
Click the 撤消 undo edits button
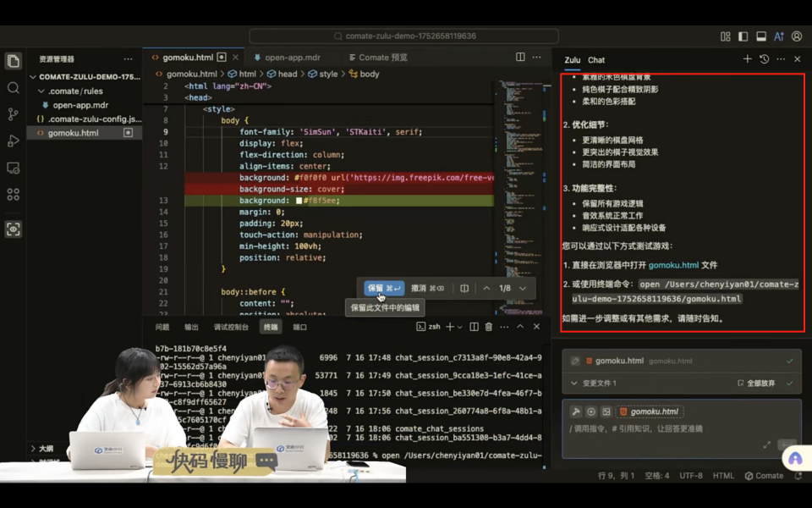[427, 288]
